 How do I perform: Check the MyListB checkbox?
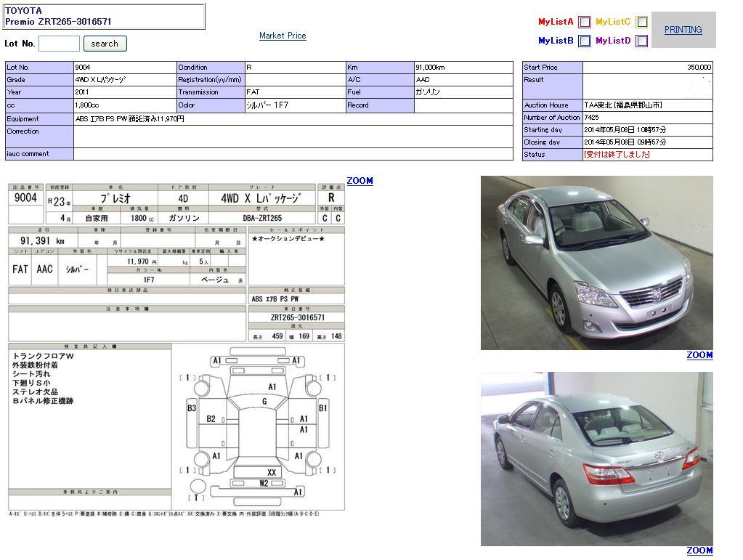584,41
